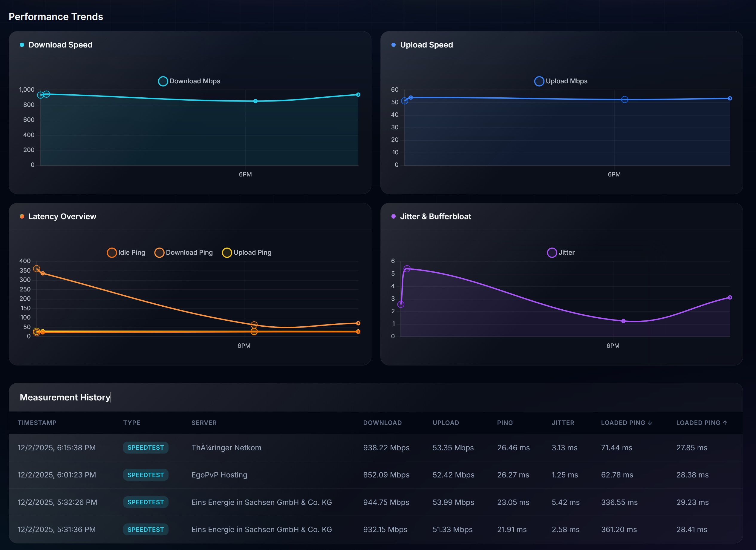This screenshot has width=756, height=550.
Task: Click the Latency Overview card title
Action: 62,216
